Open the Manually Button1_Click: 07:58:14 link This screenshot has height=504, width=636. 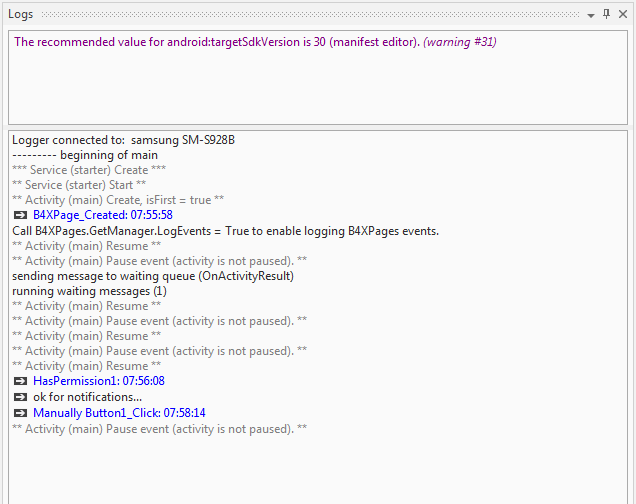click(119, 413)
